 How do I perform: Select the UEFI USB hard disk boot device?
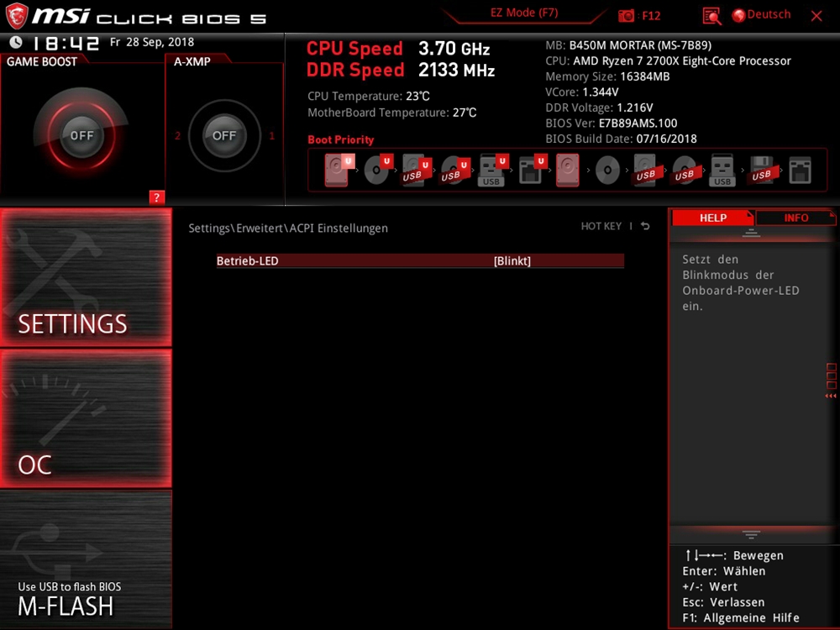pyautogui.click(x=417, y=171)
